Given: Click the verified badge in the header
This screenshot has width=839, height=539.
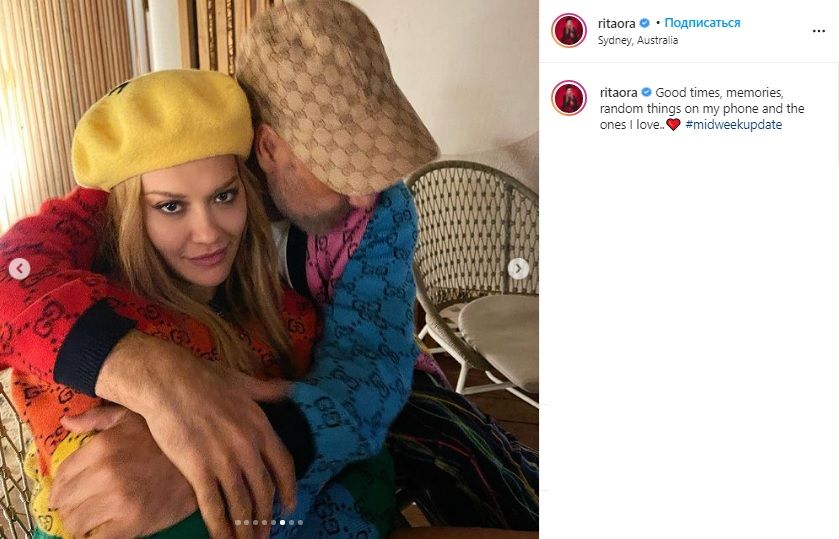Looking at the screenshot, I should (645, 23).
